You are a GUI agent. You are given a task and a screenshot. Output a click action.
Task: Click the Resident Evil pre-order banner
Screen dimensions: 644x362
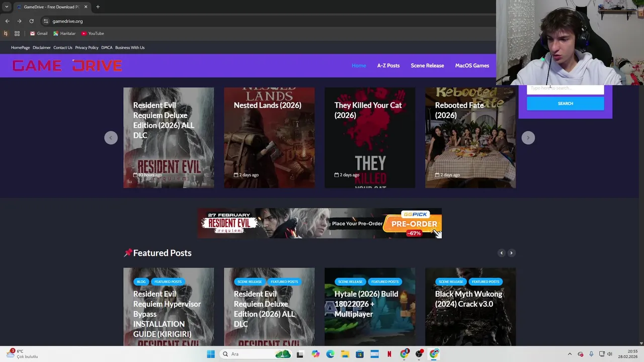(319, 223)
